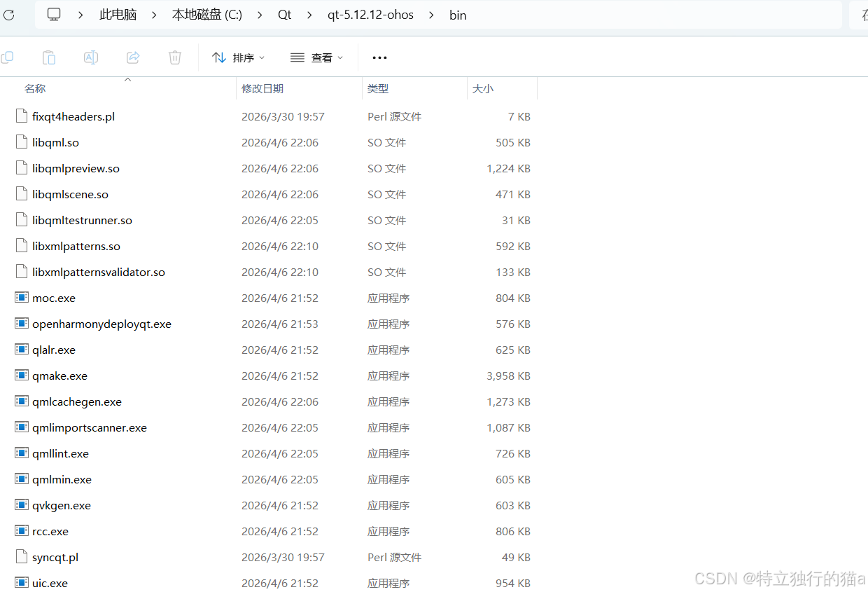
Task: Open the three-dot more options menu
Action: (x=379, y=57)
